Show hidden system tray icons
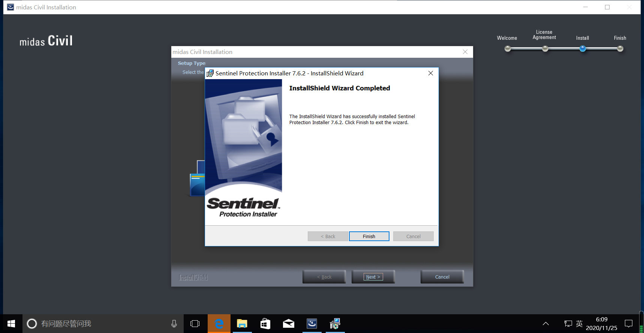The image size is (644, 333). (546, 324)
